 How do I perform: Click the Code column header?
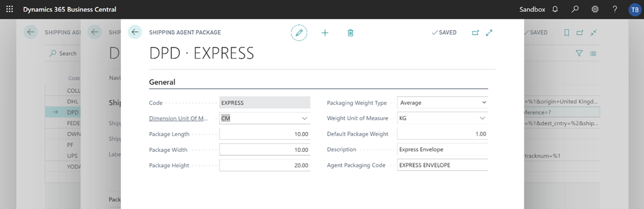(74, 78)
